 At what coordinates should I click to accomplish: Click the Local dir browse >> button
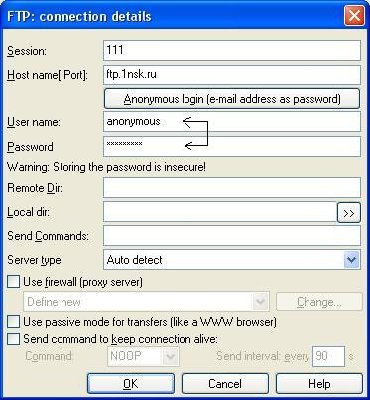coord(349,212)
